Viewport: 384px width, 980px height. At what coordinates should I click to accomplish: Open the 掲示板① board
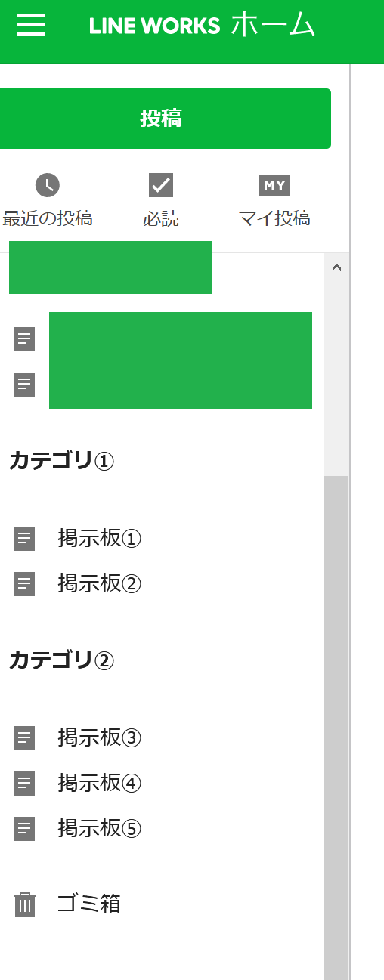tap(100, 539)
